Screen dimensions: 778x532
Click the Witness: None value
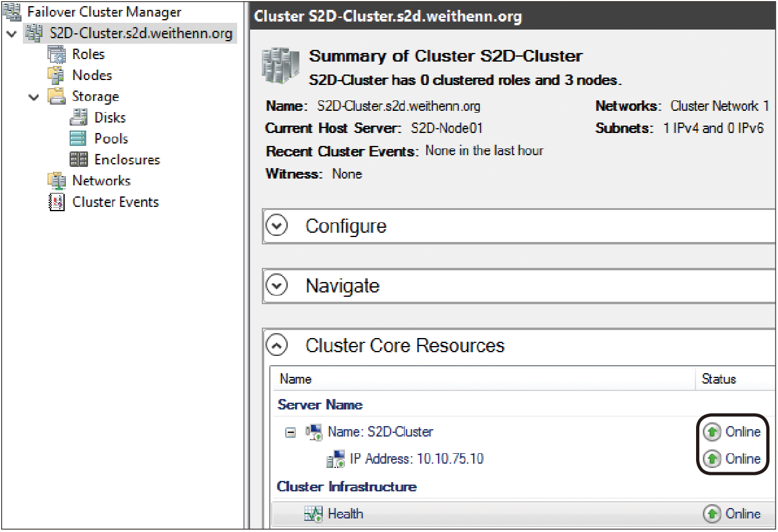click(x=347, y=174)
